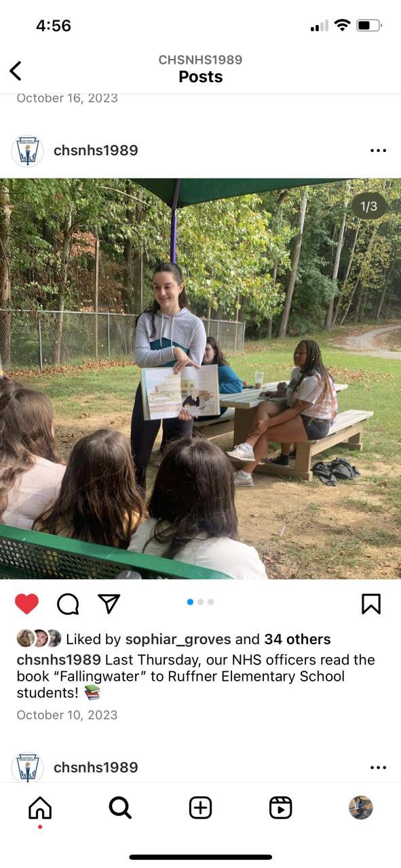Screen dimensions: 401x868
Task: Open chsnhs1989 profile picture above the photo
Action: [27, 151]
